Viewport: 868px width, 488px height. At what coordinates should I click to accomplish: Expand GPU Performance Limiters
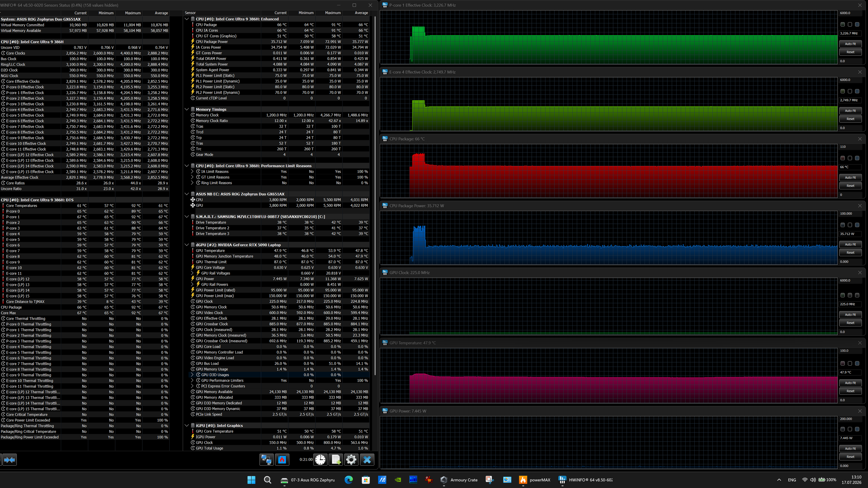[x=192, y=380]
